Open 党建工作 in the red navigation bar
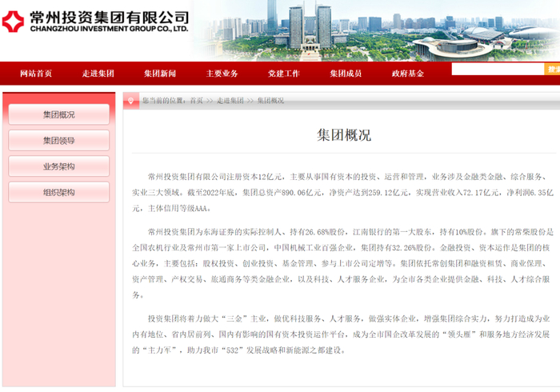The image size is (560, 392). (x=284, y=74)
